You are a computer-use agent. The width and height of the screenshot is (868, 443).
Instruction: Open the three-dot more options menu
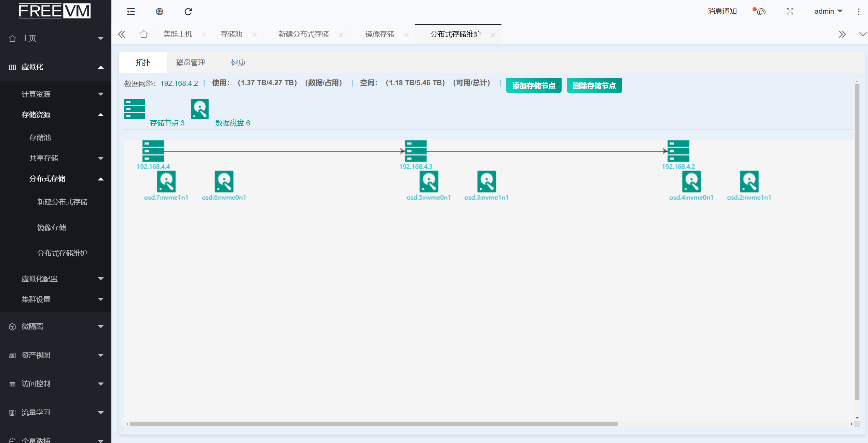click(858, 12)
